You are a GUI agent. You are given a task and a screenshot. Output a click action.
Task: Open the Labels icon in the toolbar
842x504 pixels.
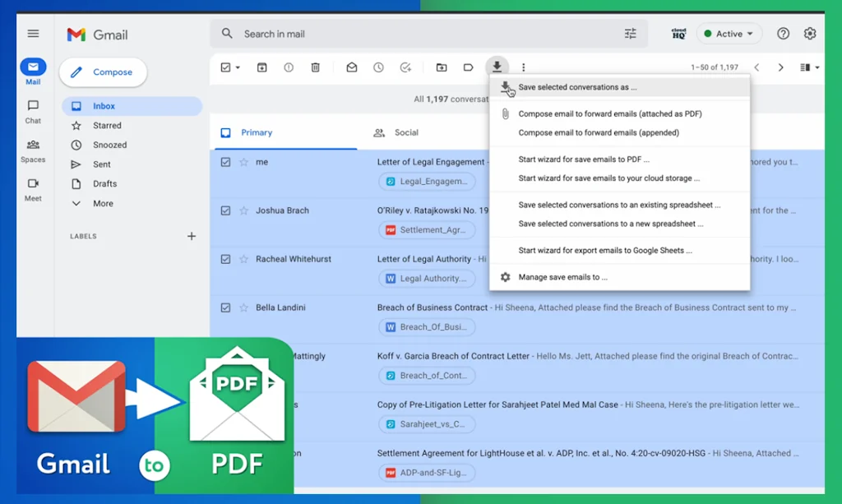469,67
